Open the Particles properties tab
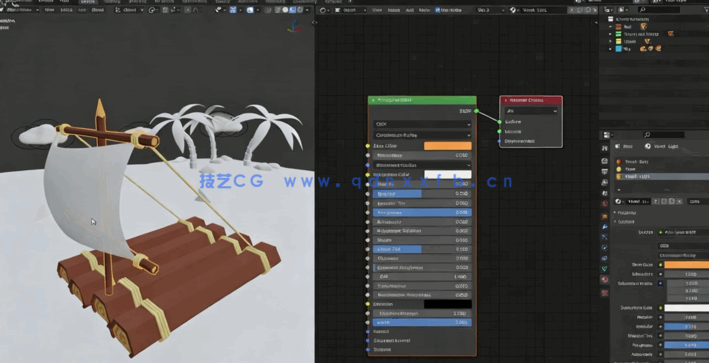Screen dimensions: 709x363 click(x=605, y=237)
